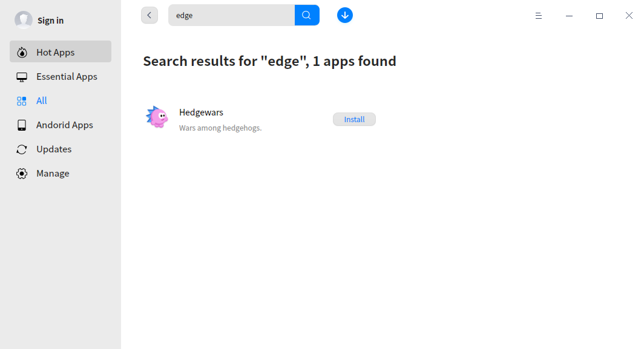Click the blue search magnifier icon

pos(306,15)
